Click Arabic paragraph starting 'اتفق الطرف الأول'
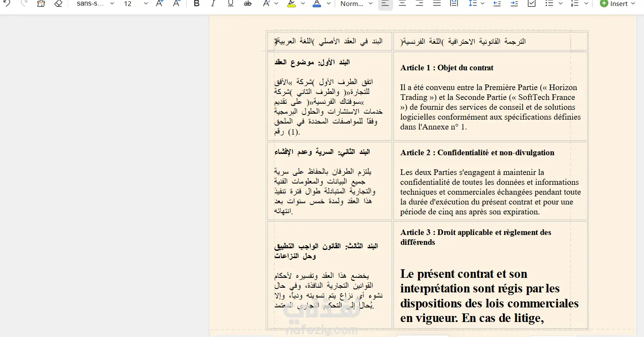 328,106
